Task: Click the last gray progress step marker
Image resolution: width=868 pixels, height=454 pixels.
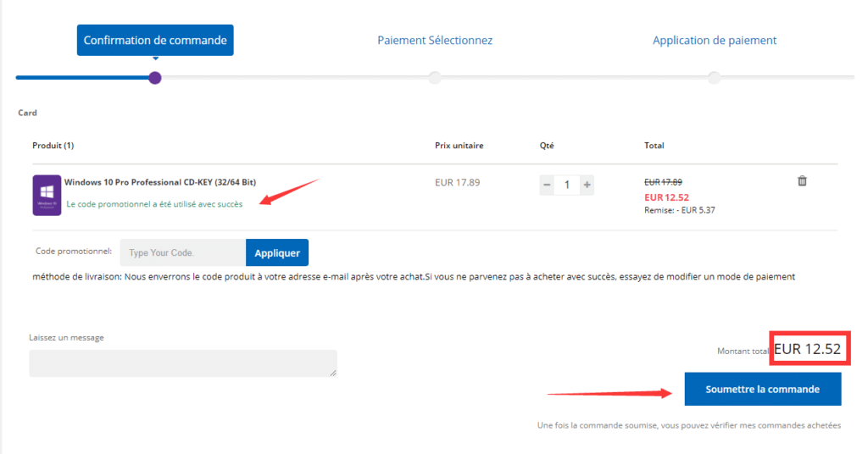Action: (x=714, y=77)
